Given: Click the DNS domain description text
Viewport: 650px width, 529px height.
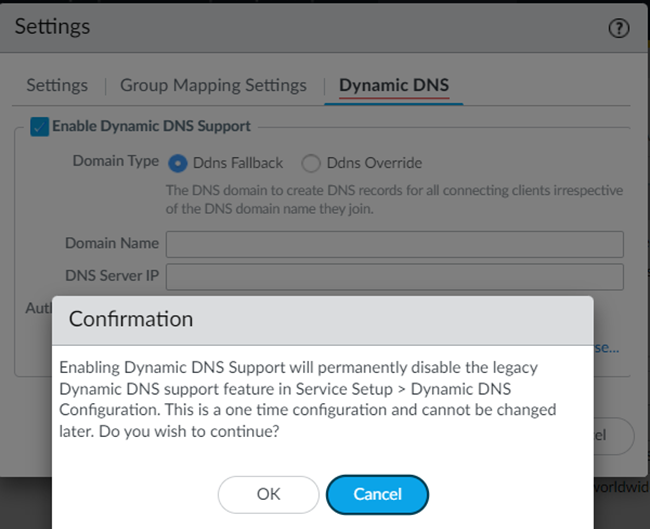Looking at the screenshot, I should (394, 199).
